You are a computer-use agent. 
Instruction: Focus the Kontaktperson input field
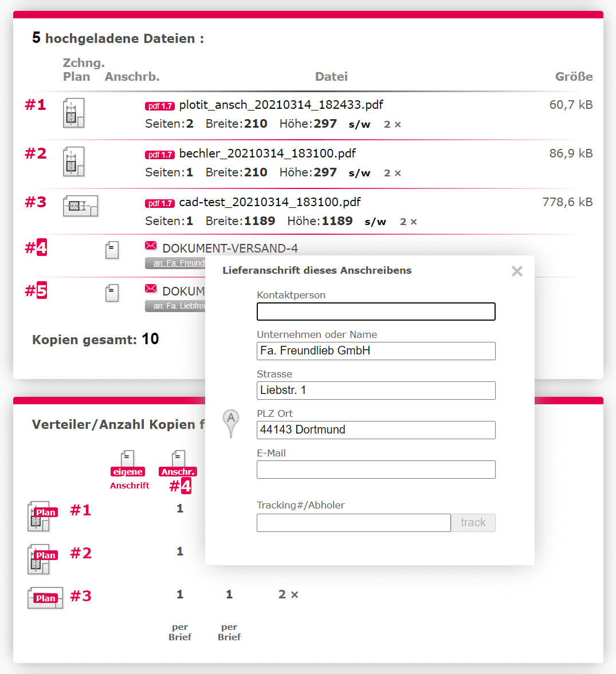click(x=376, y=312)
